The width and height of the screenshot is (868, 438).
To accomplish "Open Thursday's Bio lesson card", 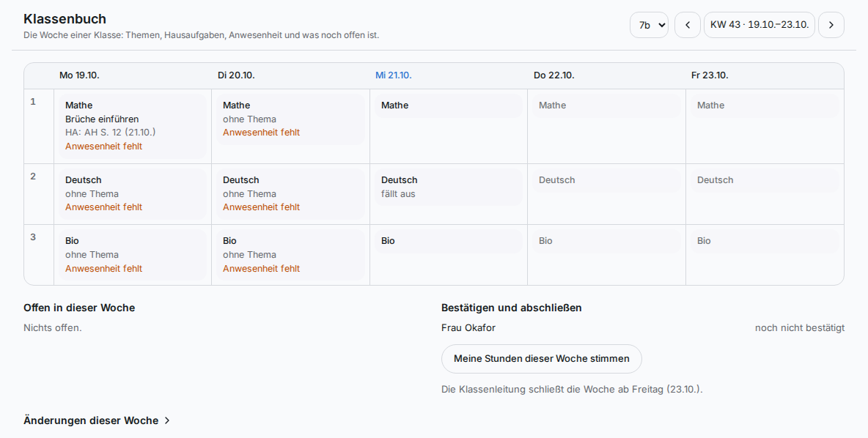I will click(x=607, y=241).
